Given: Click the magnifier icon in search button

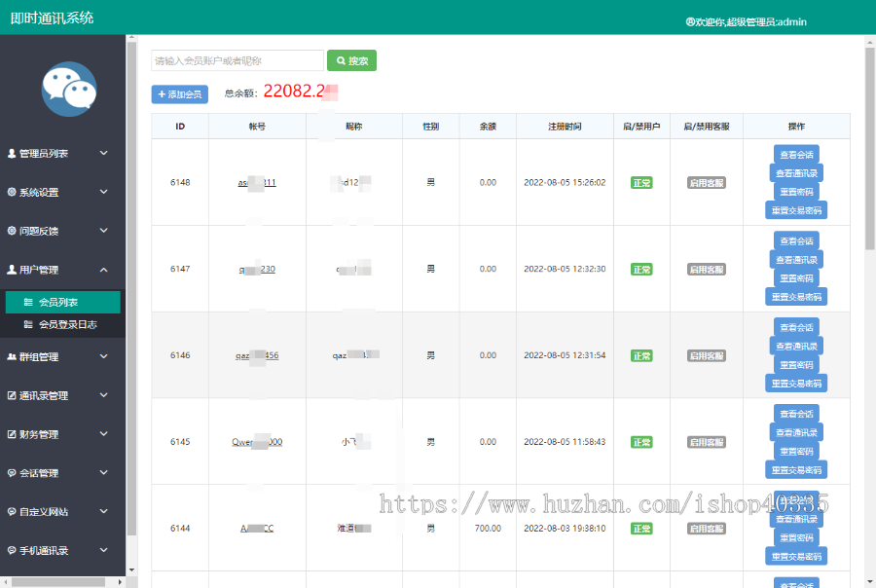Looking at the screenshot, I should 341,61.
